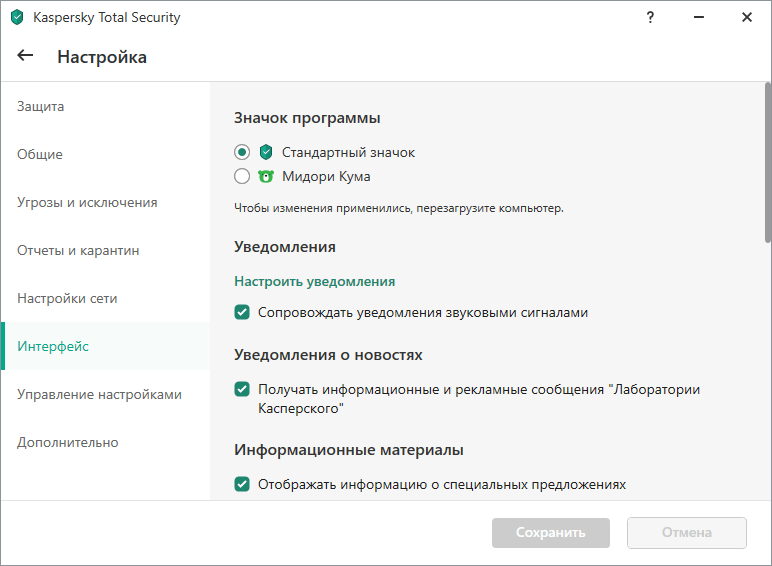Click the Kaspersky shield logo in title bar

16,17
